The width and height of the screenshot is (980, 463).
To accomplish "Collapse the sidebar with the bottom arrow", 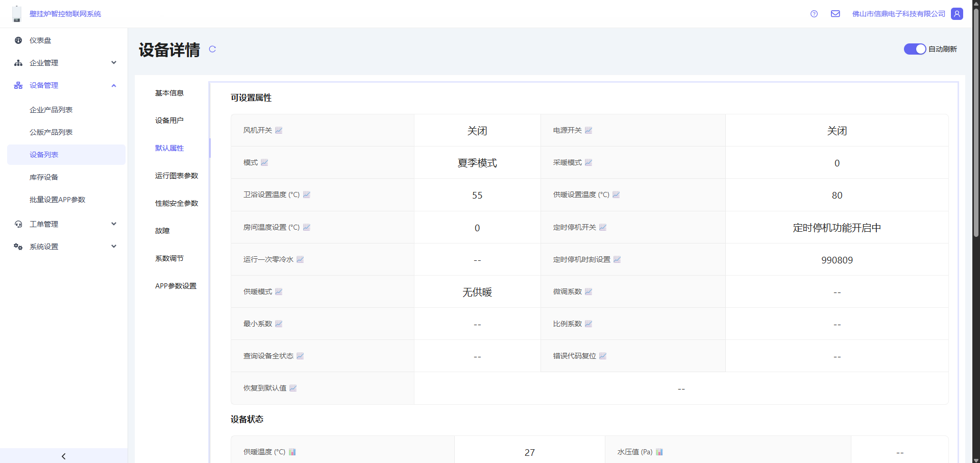I will [64, 456].
